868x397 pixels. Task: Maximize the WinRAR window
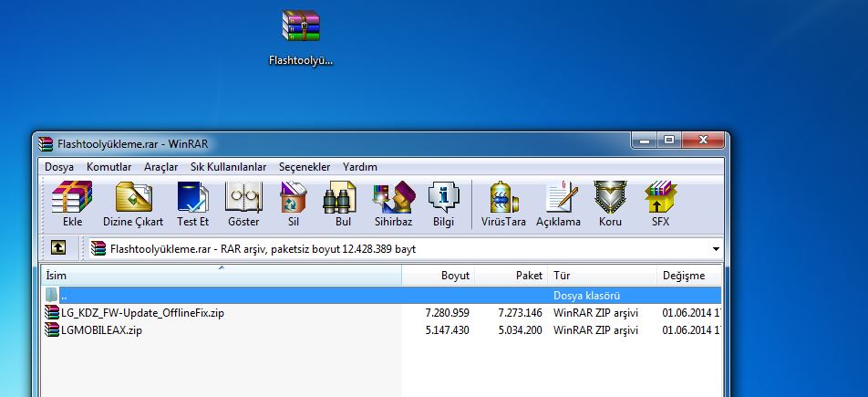tap(669, 141)
